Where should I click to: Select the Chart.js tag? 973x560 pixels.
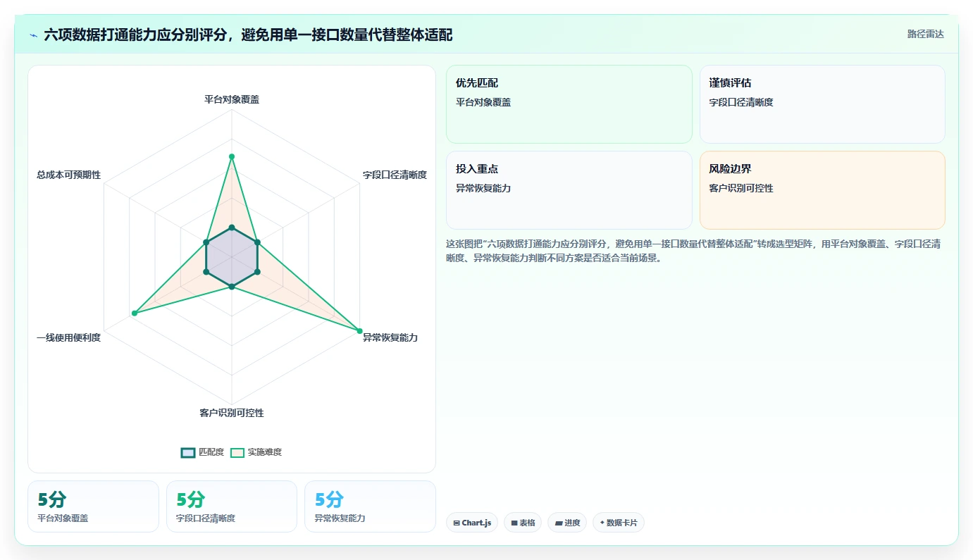click(x=472, y=523)
